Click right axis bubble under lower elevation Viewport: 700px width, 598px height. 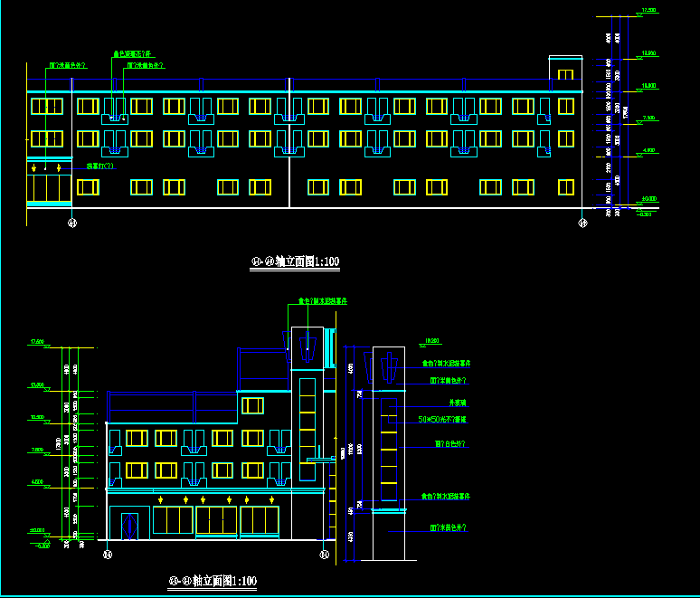[324, 555]
